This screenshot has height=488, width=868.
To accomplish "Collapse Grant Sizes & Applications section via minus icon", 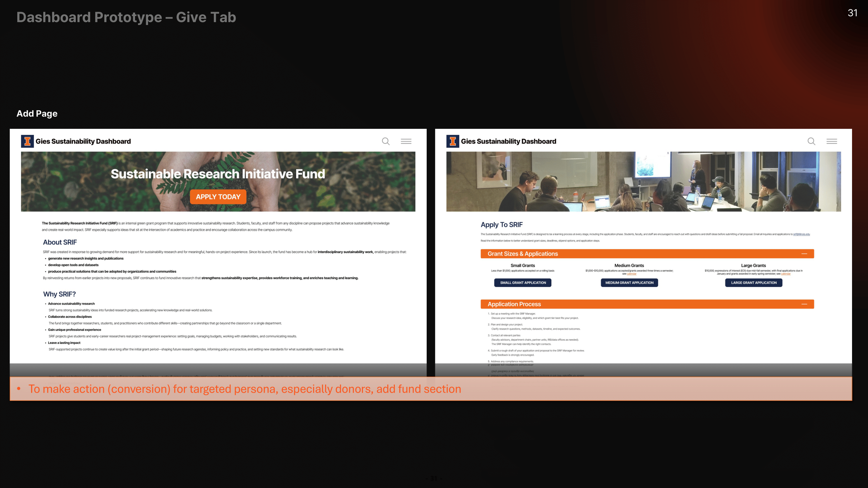I will (x=804, y=254).
